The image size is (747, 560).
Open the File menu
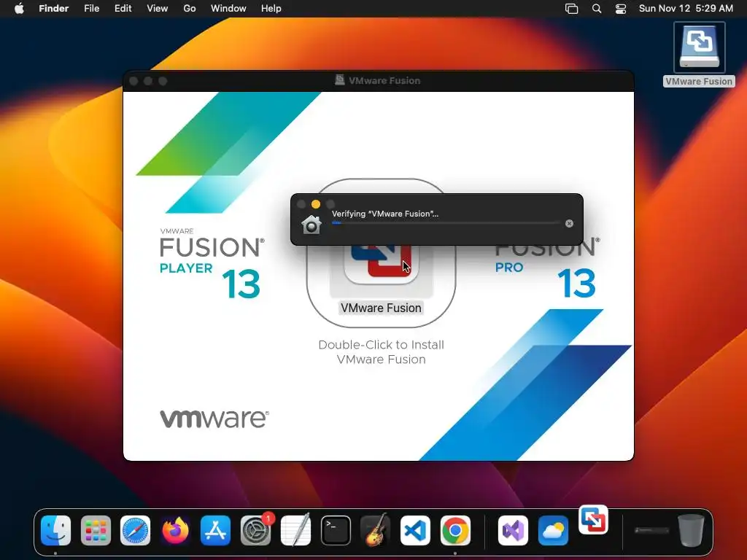pyautogui.click(x=91, y=9)
